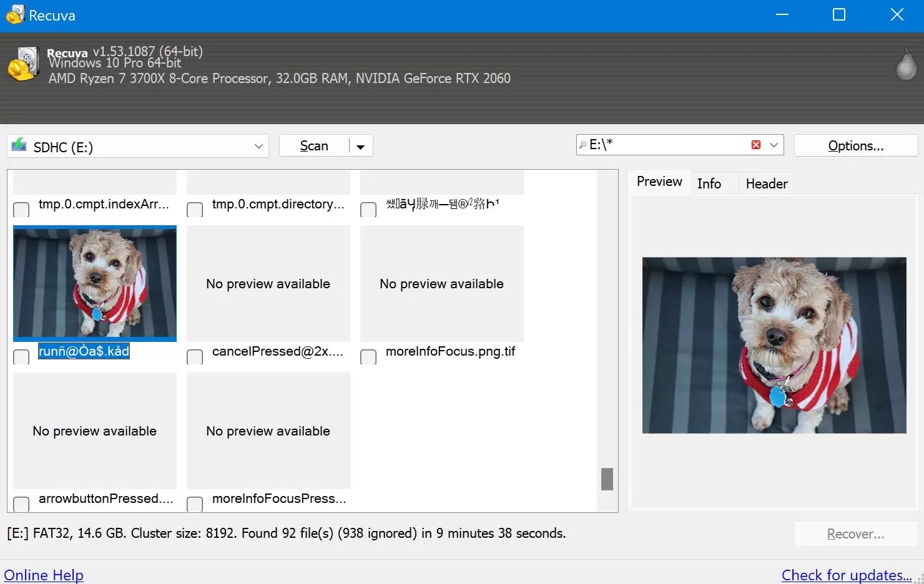Clear the filter using the red X icon
The width and height of the screenshot is (924, 584).
click(x=755, y=144)
